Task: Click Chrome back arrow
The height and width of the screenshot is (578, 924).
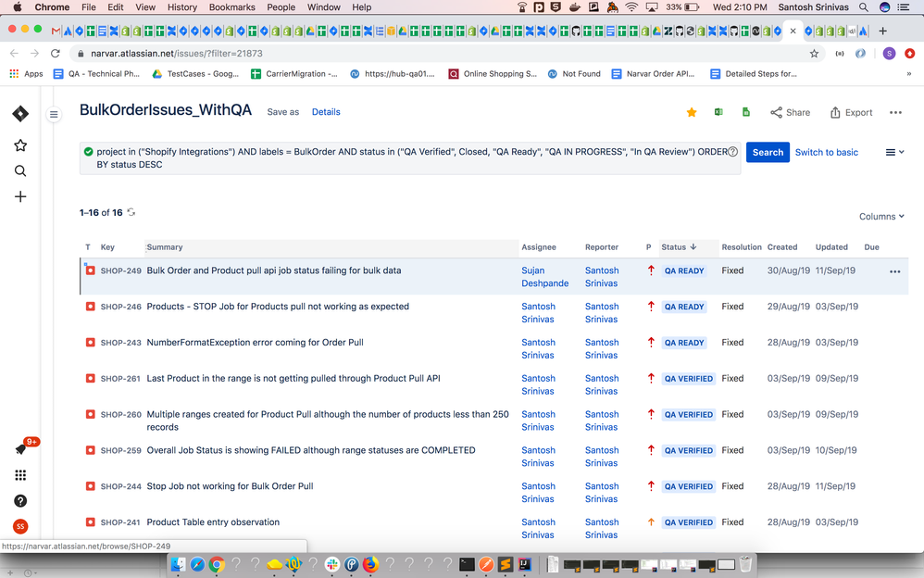Action: point(15,53)
